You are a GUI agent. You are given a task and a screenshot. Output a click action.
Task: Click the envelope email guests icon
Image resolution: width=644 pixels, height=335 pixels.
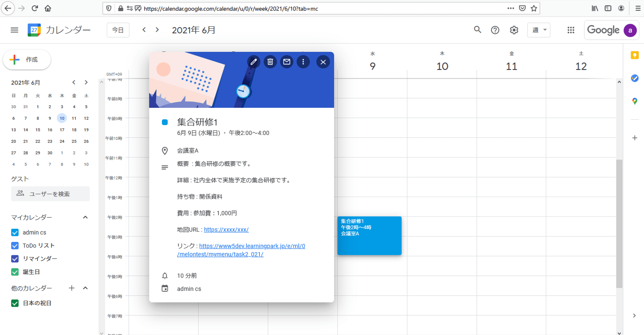[287, 62]
